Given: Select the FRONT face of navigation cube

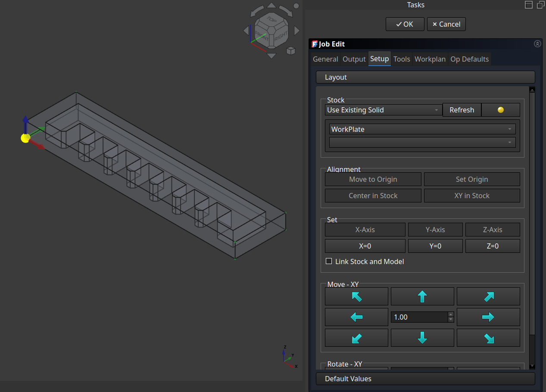Looking at the screenshot, I should click(262, 35).
